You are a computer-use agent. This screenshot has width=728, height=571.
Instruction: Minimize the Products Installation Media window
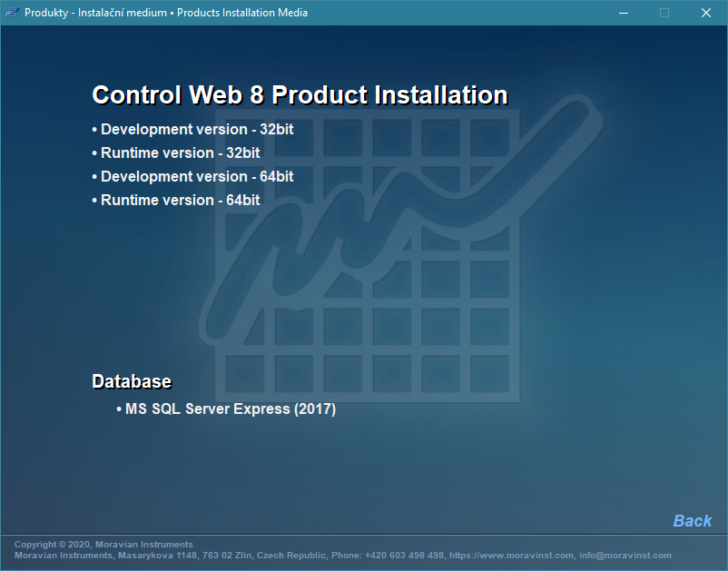pyautogui.click(x=623, y=13)
